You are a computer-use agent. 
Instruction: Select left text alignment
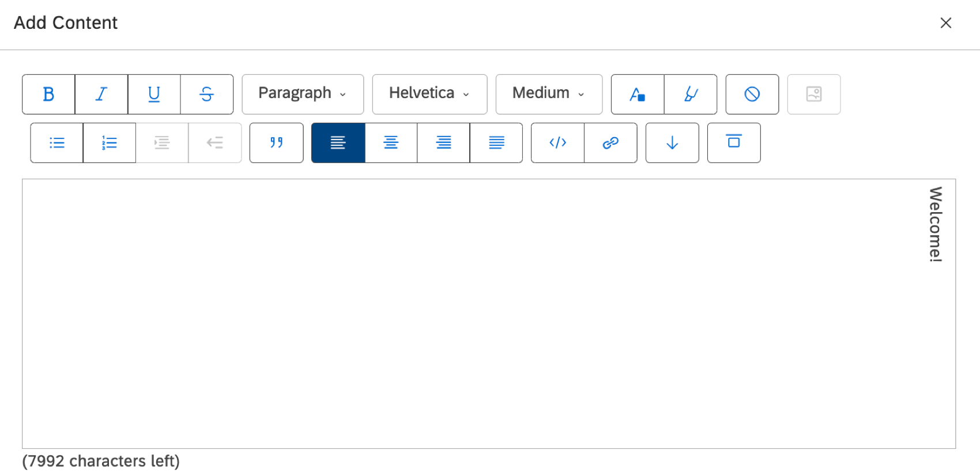coord(338,143)
